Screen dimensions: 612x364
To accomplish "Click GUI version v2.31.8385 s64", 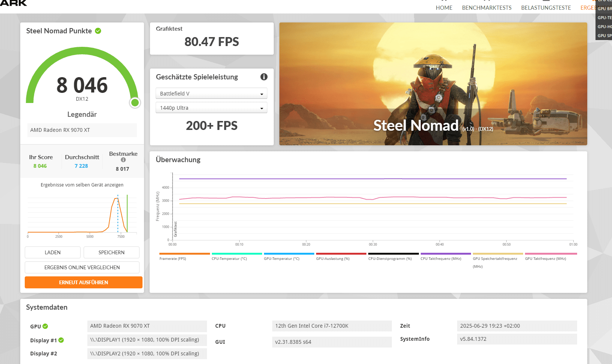I will point(332,342).
